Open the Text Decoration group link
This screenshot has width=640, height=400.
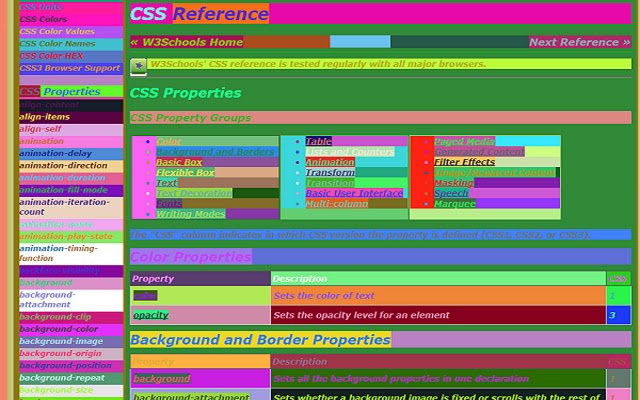[x=194, y=193]
